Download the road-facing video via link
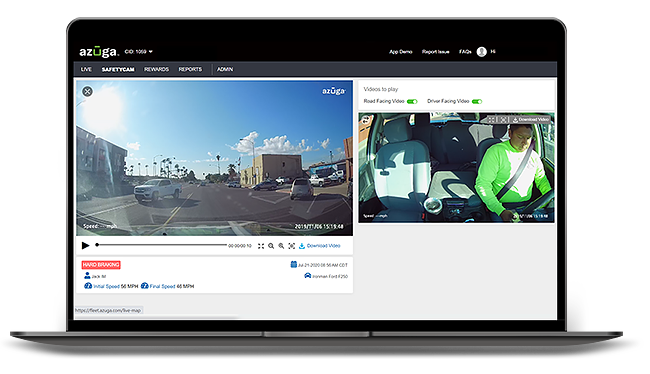Image resolution: width=650 pixels, height=374 pixels. pyautogui.click(x=320, y=246)
